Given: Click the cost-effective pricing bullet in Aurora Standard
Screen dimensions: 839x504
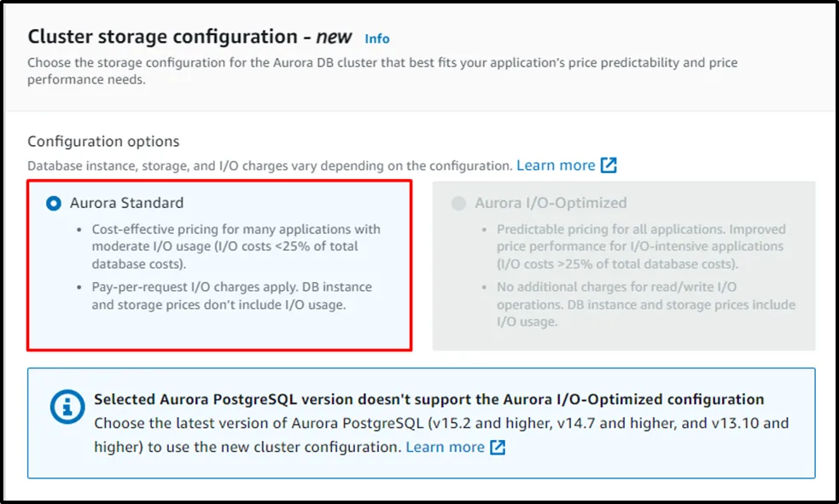Looking at the screenshot, I should click(236, 246).
